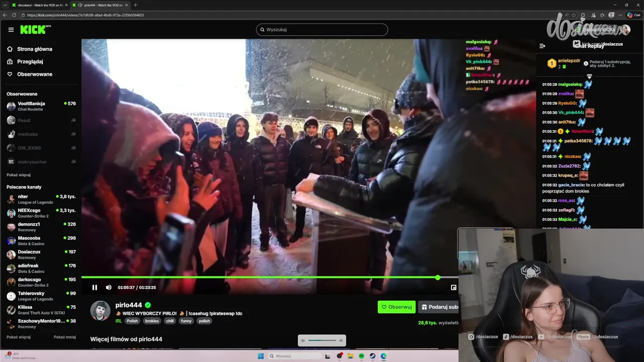This screenshot has width=644, height=362.
Task: Open Tahlerovsky channel
Action: pos(41,296)
